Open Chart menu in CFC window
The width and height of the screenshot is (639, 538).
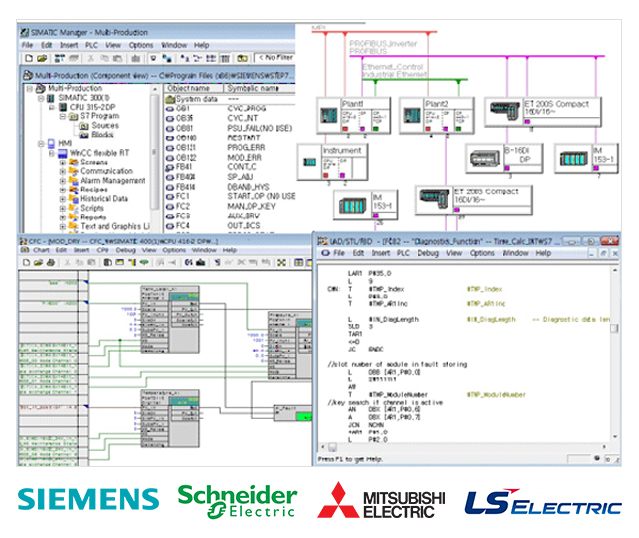tap(41, 250)
